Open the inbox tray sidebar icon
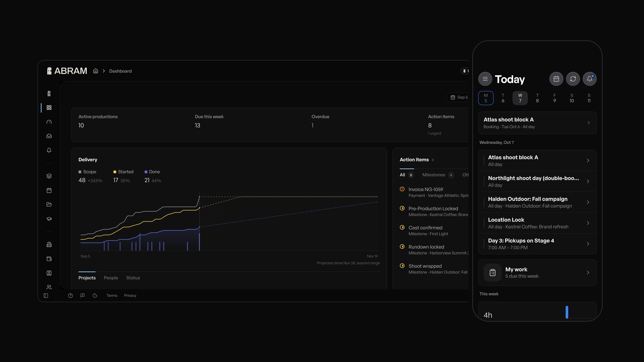This screenshot has width=644, height=362. (49, 136)
